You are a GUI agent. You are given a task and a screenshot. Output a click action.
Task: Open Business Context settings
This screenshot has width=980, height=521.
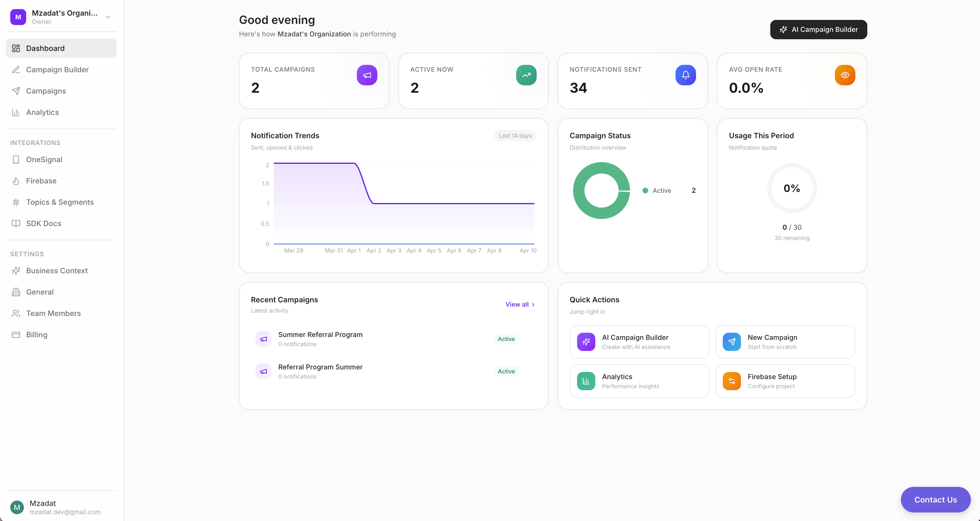[x=61, y=271]
